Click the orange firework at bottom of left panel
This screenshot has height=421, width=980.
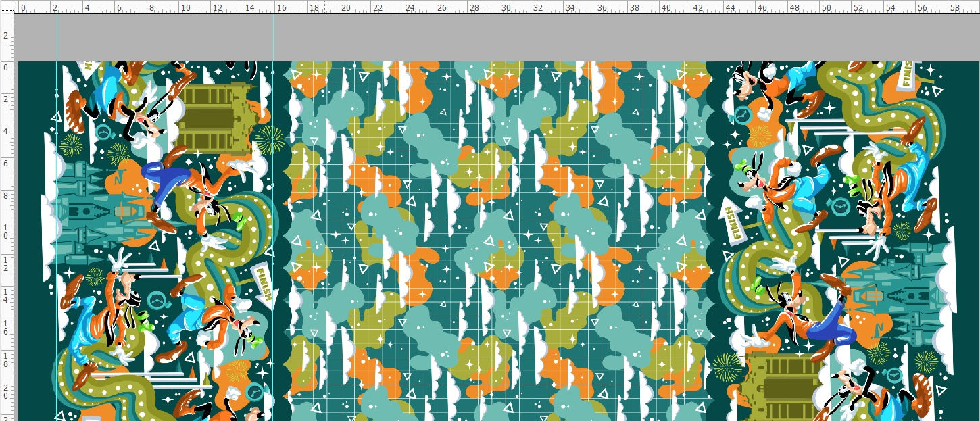pos(238,370)
